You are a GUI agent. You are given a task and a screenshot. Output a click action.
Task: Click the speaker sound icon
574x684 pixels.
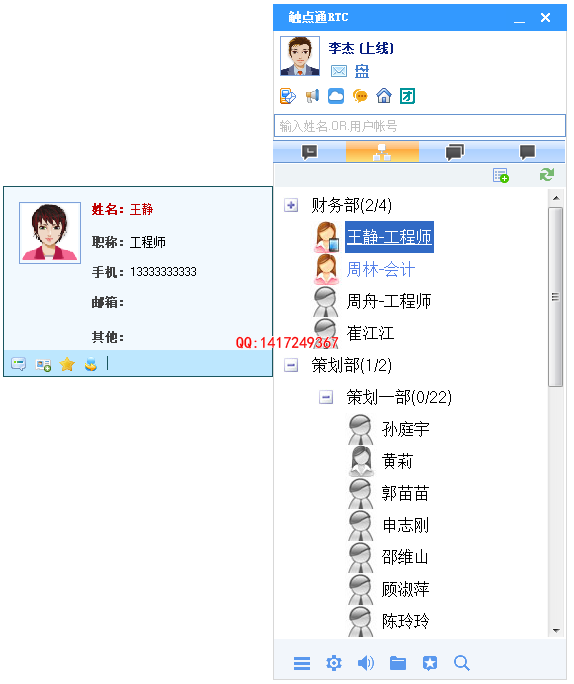coord(366,663)
